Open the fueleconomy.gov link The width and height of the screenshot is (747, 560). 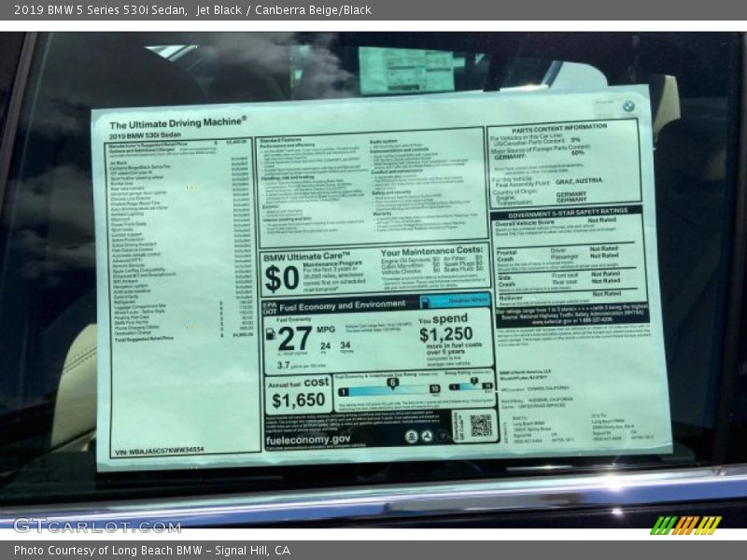tap(307, 440)
